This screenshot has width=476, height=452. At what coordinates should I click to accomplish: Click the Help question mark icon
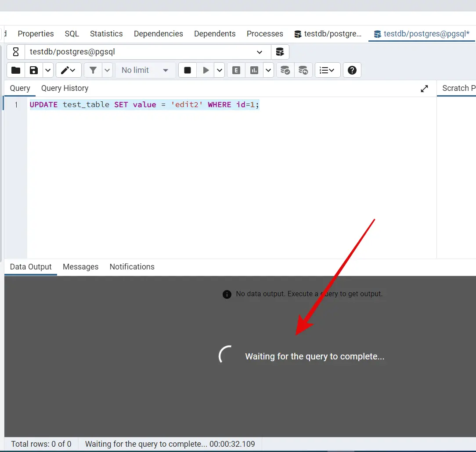coord(352,70)
